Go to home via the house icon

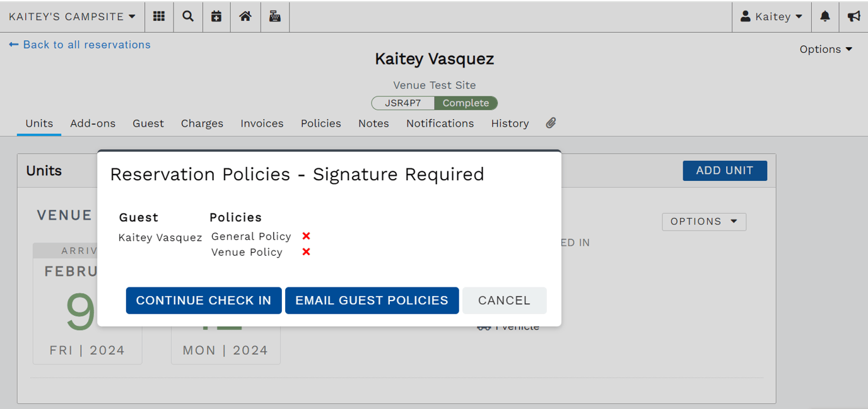point(245,16)
